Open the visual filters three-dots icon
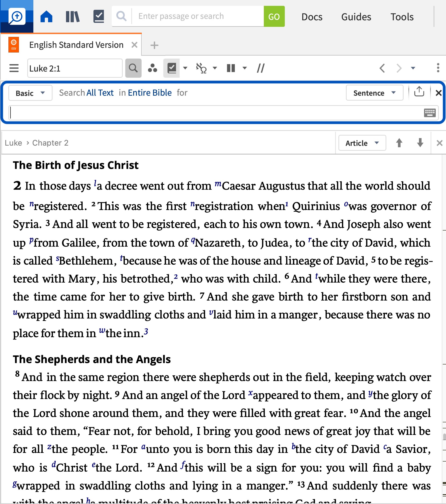446x504 pixels. pyautogui.click(x=152, y=68)
